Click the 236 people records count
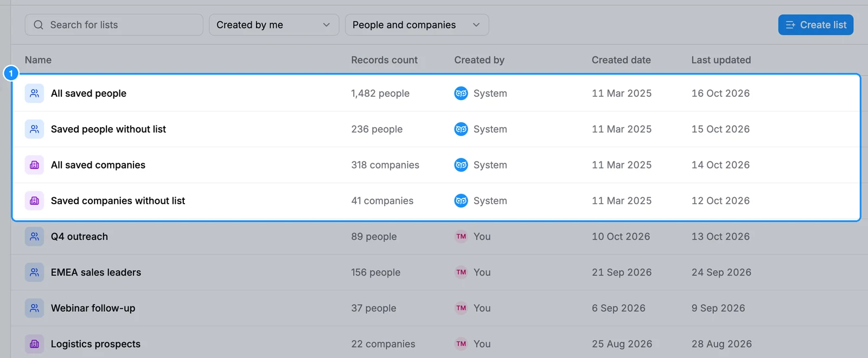 click(376, 129)
